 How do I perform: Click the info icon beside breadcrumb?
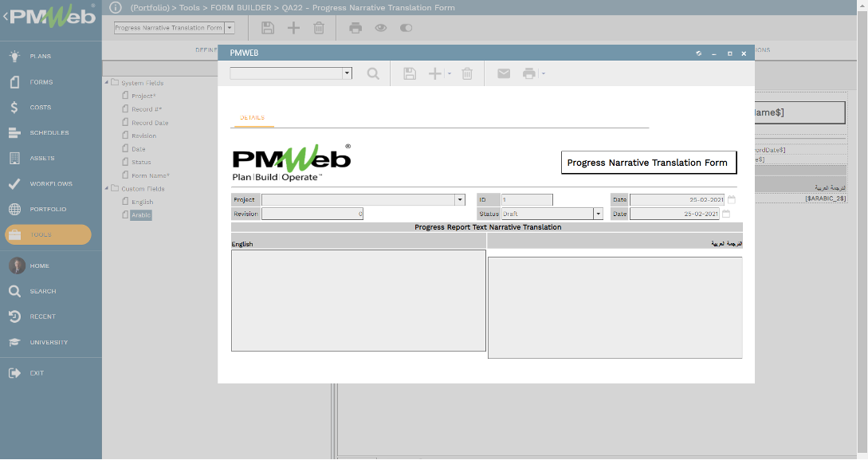pyautogui.click(x=115, y=8)
